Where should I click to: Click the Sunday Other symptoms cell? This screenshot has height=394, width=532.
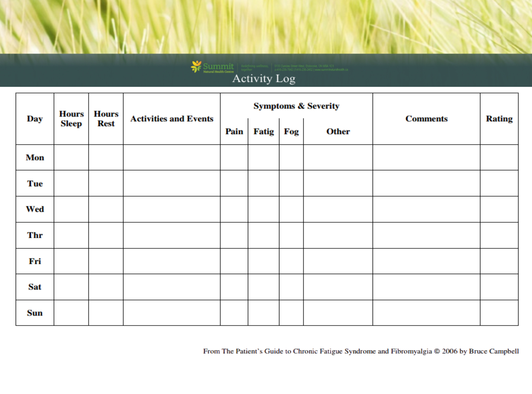point(338,313)
